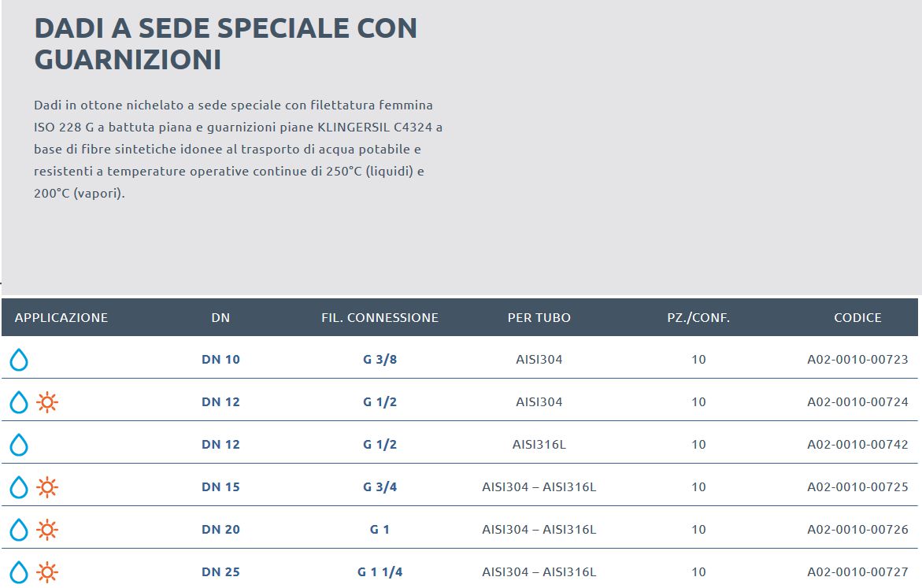Click the sun icon in DN 15 row

point(47,488)
